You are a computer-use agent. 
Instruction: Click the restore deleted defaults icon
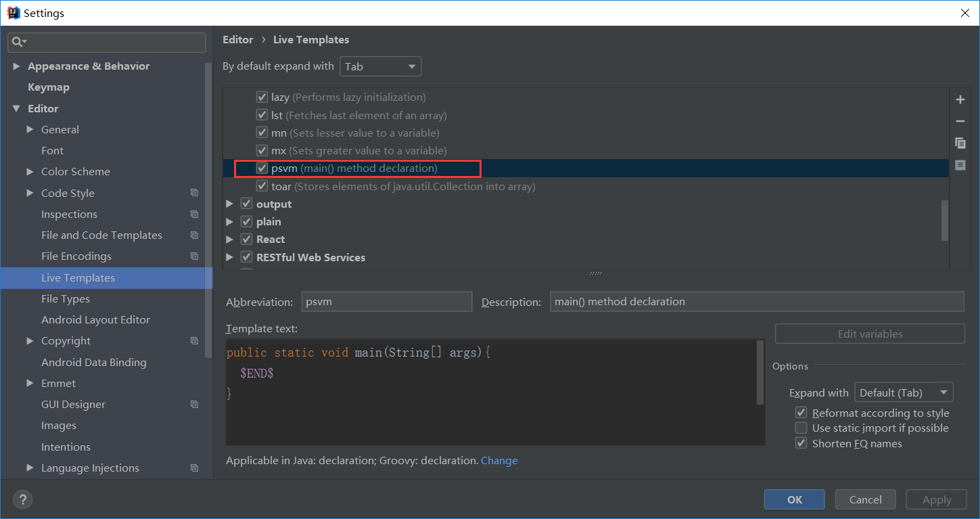[x=960, y=165]
